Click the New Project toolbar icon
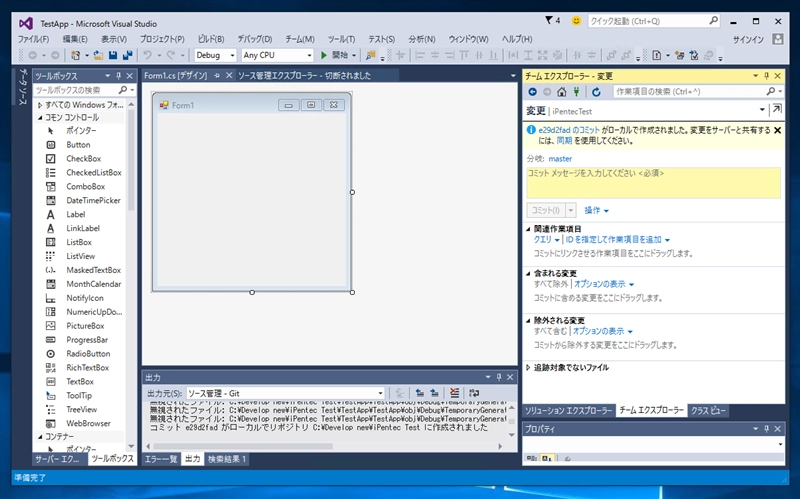 click(76, 55)
